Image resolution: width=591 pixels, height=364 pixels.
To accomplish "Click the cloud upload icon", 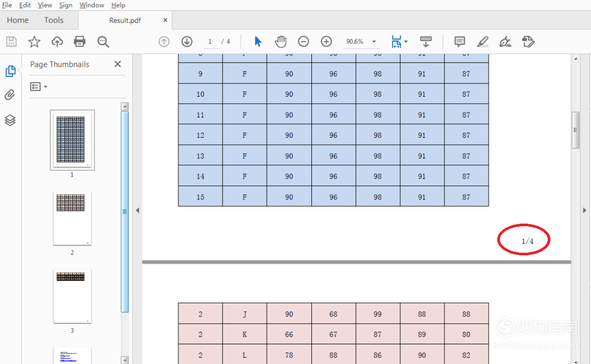I will coord(57,42).
